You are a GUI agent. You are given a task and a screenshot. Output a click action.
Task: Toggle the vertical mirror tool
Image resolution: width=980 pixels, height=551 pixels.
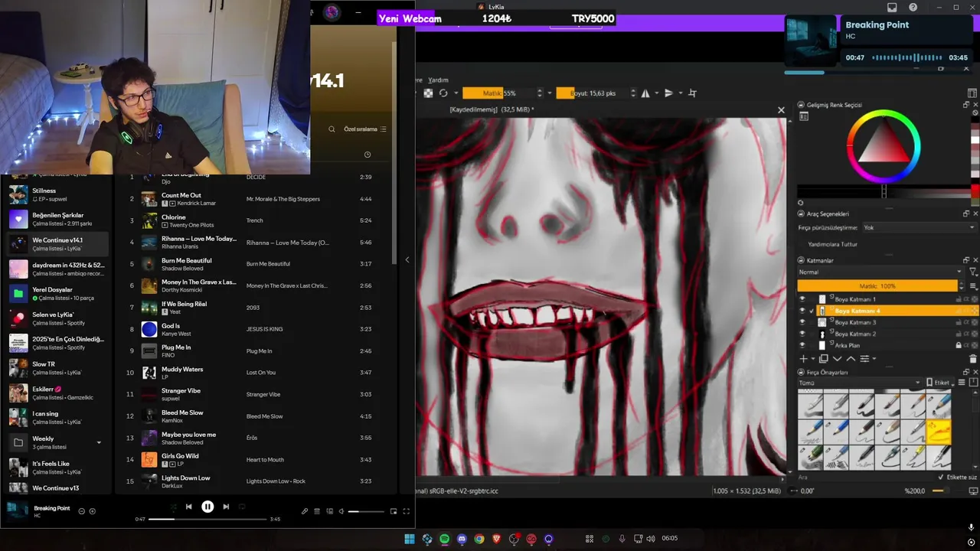(x=668, y=93)
